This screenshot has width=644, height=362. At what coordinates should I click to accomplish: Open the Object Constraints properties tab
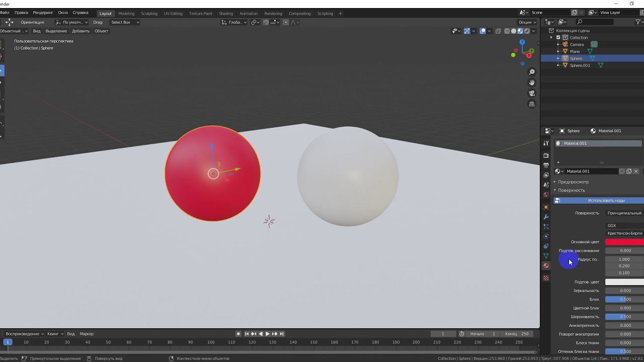[546, 246]
